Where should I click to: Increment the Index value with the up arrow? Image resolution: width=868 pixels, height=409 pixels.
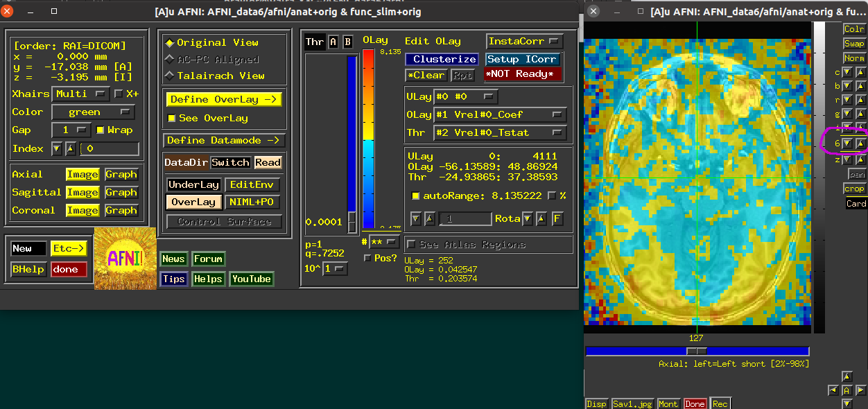click(70, 149)
